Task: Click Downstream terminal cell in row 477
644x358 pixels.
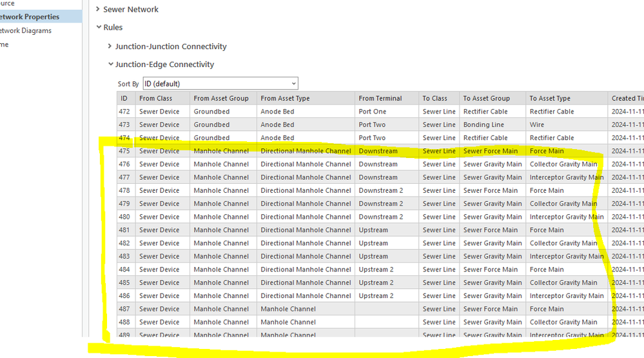Action: (x=387, y=177)
